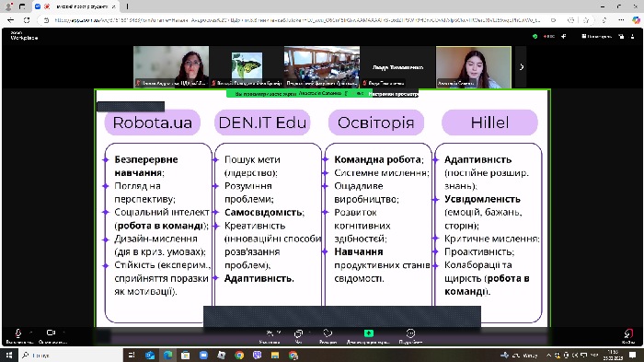The image size is (644, 362).
Task: Open the screen share view options menu
Action: tap(394, 94)
